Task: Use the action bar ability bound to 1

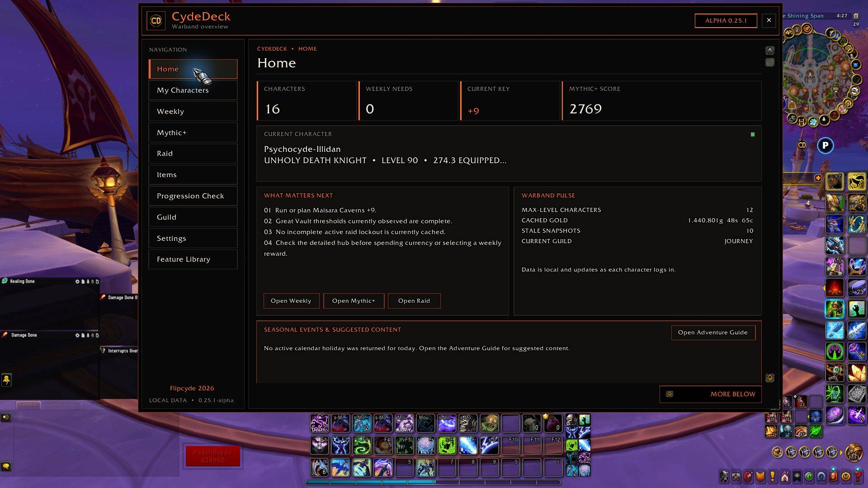Action: tap(319, 467)
